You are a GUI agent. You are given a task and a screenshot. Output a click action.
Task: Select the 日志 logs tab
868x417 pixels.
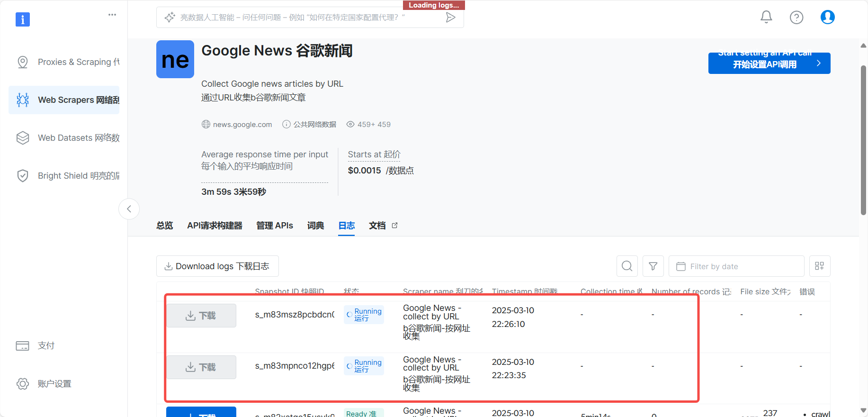[x=347, y=226]
